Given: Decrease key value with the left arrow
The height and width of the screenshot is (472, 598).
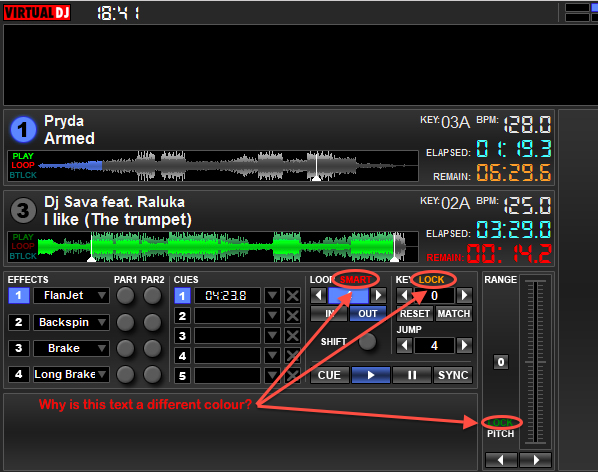Looking at the screenshot, I should (404, 295).
